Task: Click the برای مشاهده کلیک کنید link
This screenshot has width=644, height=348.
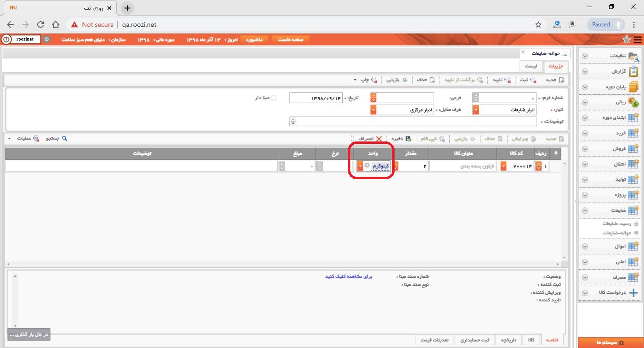Action: tap(349, 276)
